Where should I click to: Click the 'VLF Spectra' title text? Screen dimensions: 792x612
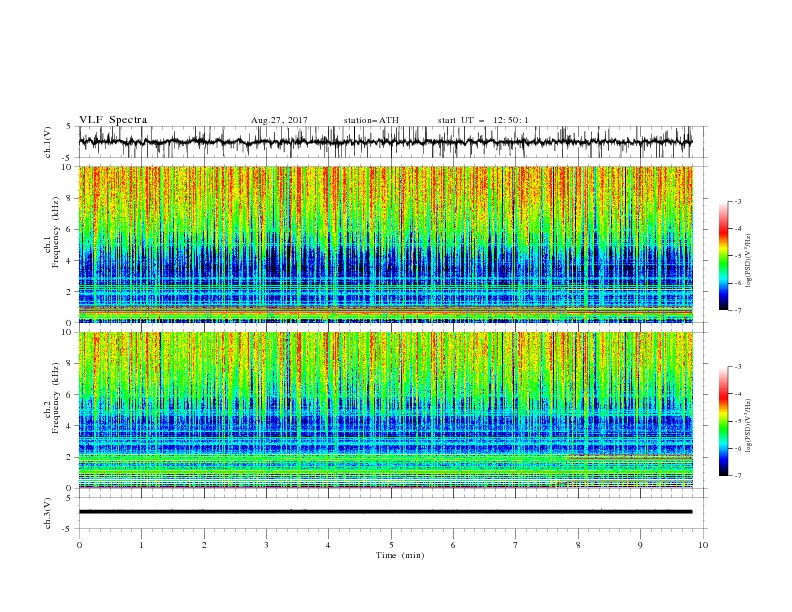coord(113,120)
